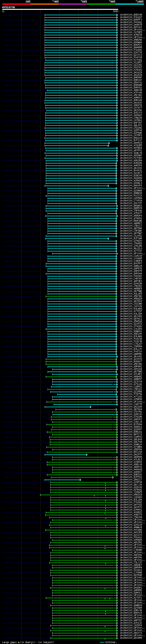Click the orange ~40% color legend segment
146x644 pixels.
(45, 4)
